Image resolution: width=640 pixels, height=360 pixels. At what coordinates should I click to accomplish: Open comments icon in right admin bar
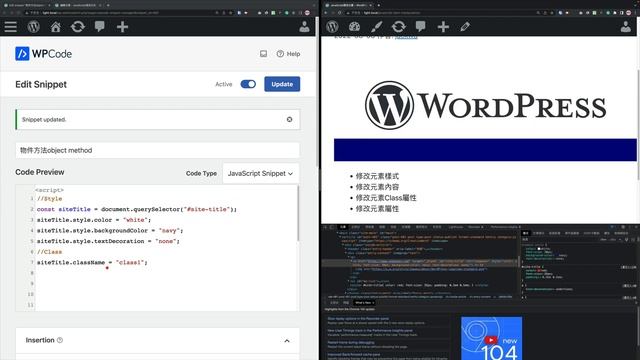420,27
